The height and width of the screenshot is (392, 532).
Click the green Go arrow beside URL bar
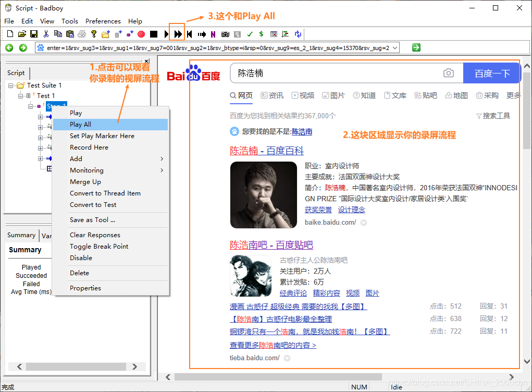point(416,47)
